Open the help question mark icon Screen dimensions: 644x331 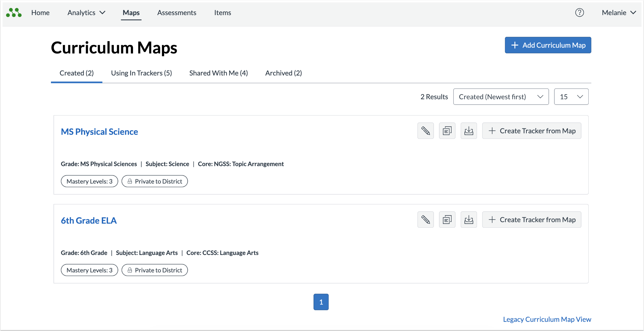580,13
